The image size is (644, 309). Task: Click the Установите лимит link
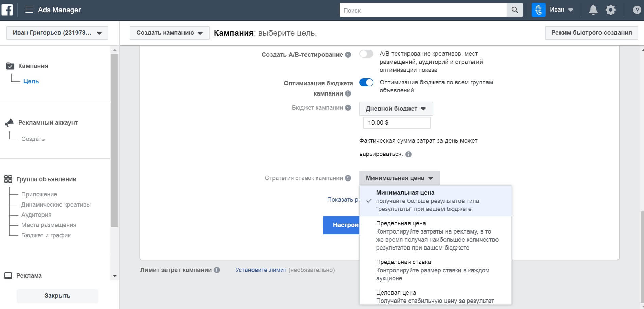[261, 270]
